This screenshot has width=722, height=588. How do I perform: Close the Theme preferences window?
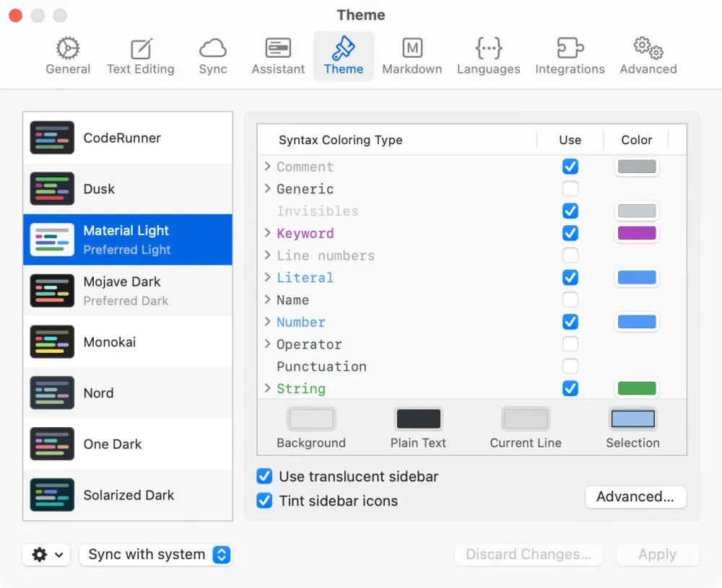click(16, 15)
